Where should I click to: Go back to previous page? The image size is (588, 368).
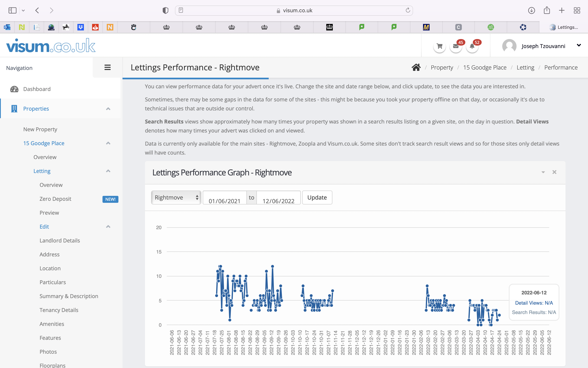(37, 10)
